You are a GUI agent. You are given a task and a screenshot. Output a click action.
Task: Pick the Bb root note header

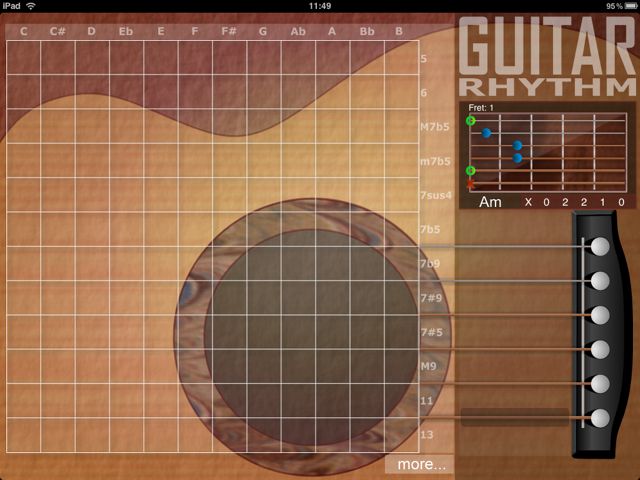[367, 31]
